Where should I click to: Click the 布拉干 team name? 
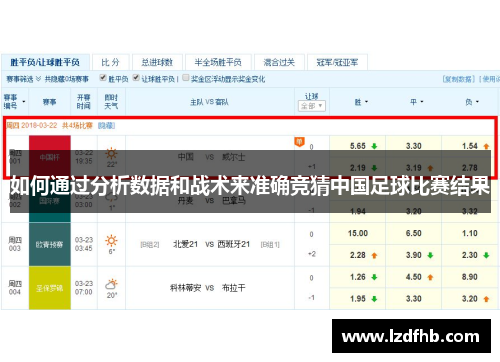[234, 288]
